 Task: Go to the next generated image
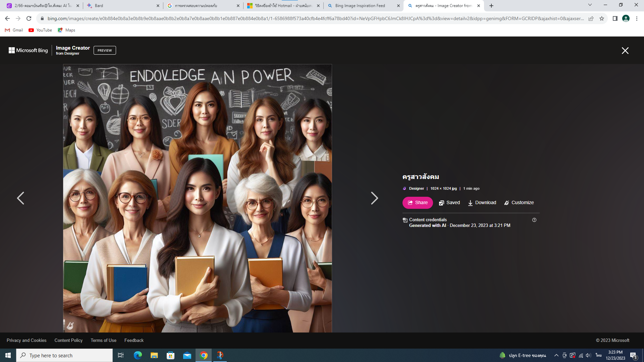[x=374, y=198]
